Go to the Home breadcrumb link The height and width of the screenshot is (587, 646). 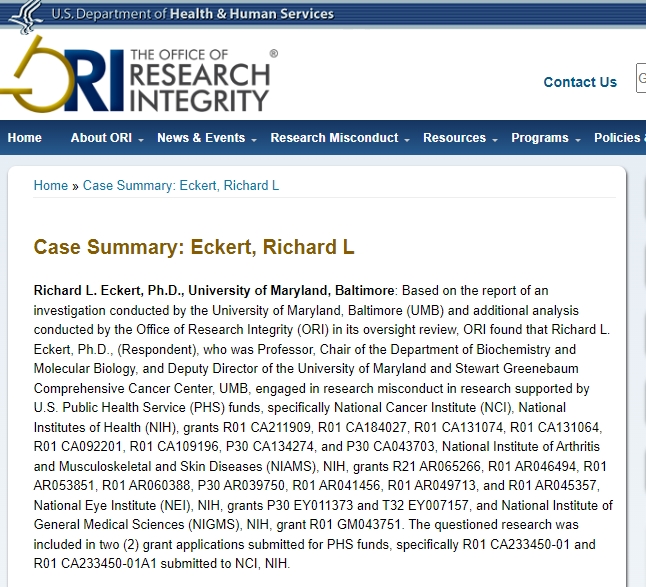click(51, 186)
